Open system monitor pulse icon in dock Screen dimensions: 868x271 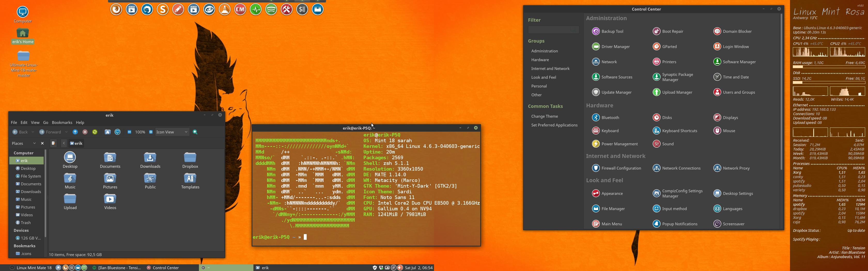[x=256, y=10]
